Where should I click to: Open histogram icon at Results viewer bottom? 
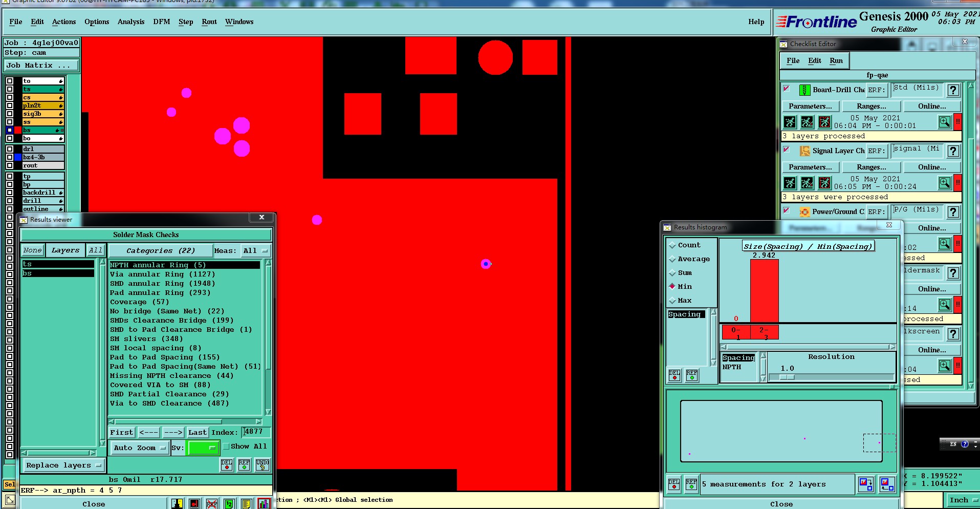coord(264,503)
